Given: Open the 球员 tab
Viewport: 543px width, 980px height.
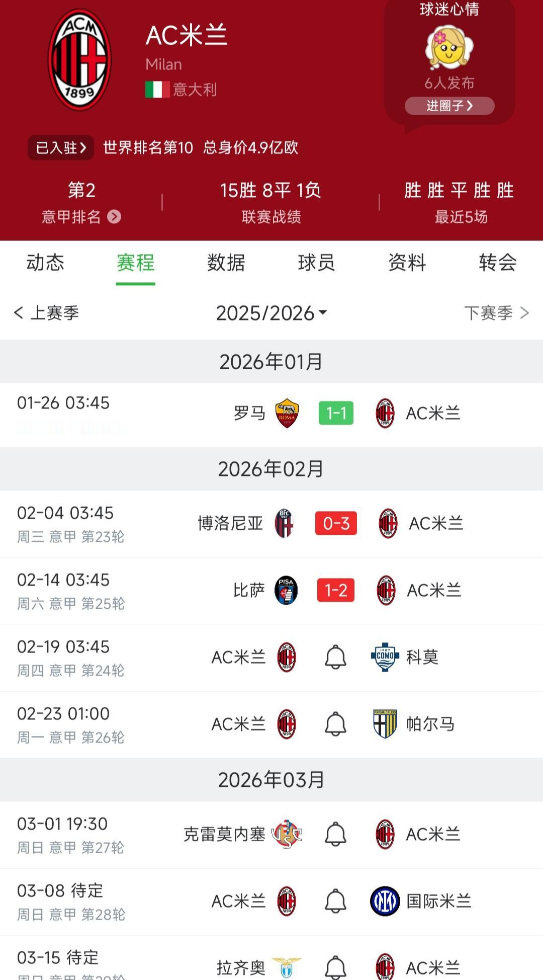Looking at the screenshot, I should (x=316, y=263).
